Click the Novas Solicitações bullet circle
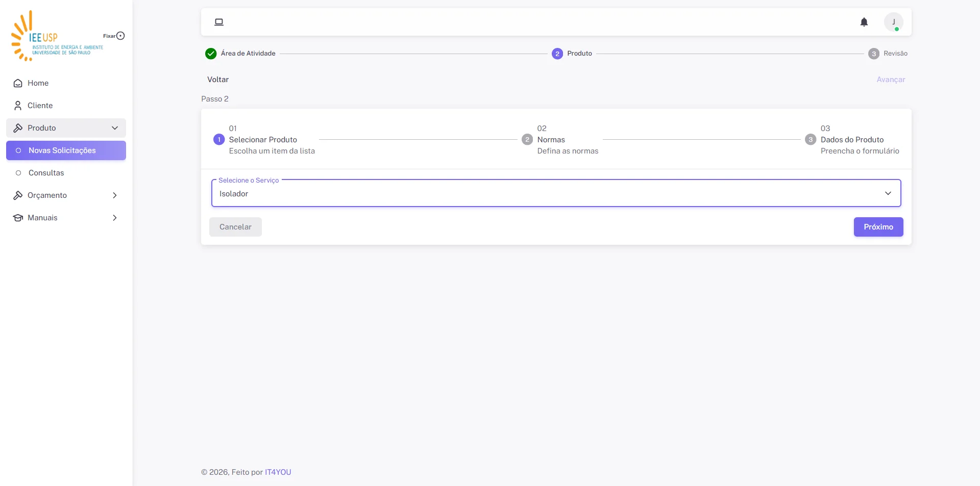Image resolution: width=980 pixels, height=486 pixels. point(18,150)
